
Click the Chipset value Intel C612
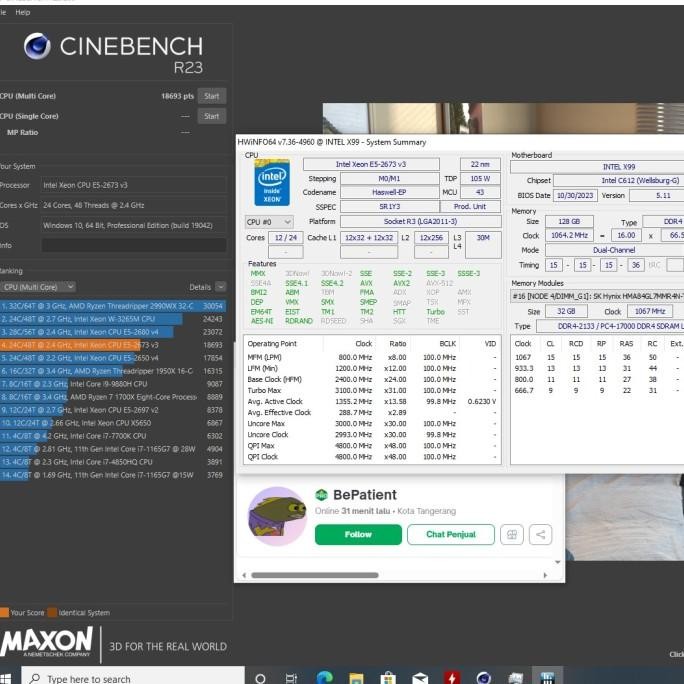point(619,181)
